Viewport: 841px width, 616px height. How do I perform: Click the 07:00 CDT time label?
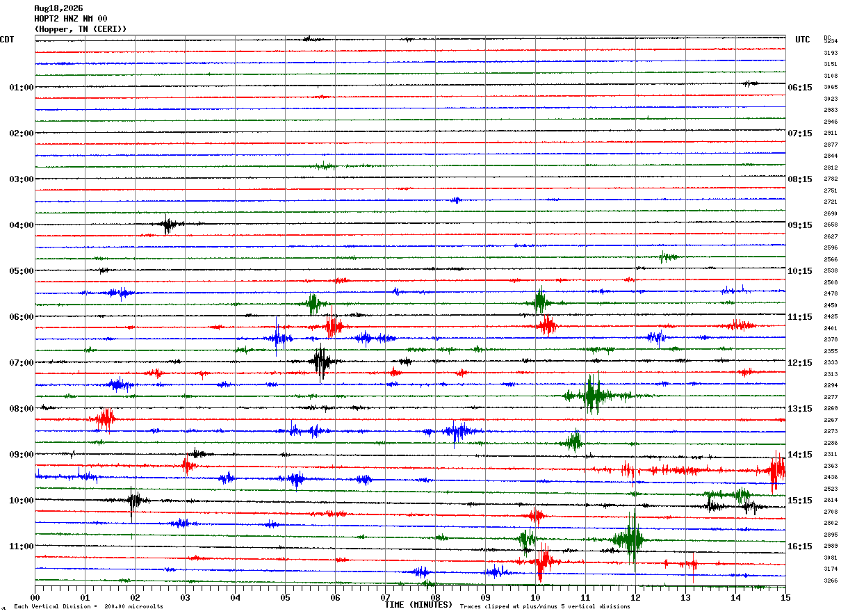coord(22,363)
